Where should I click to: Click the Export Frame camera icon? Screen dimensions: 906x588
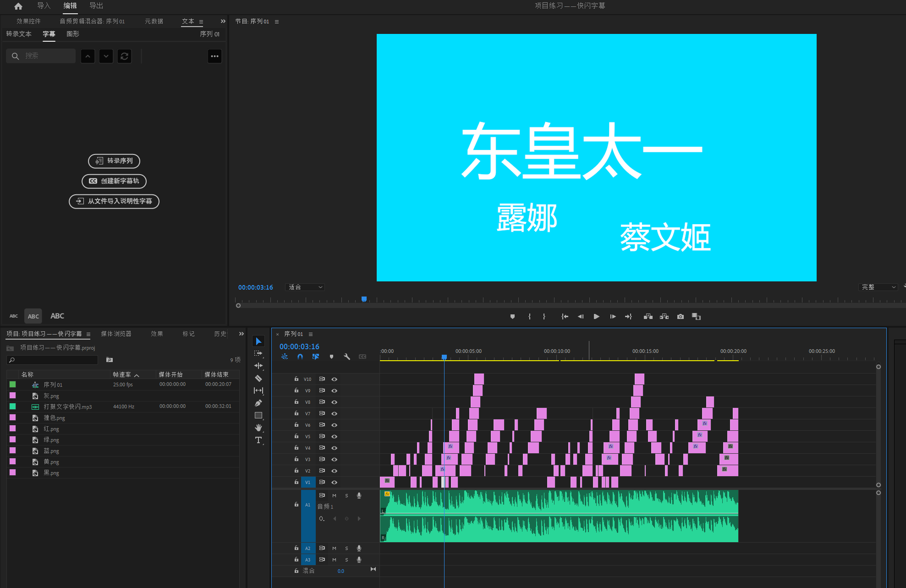[681, 317]
